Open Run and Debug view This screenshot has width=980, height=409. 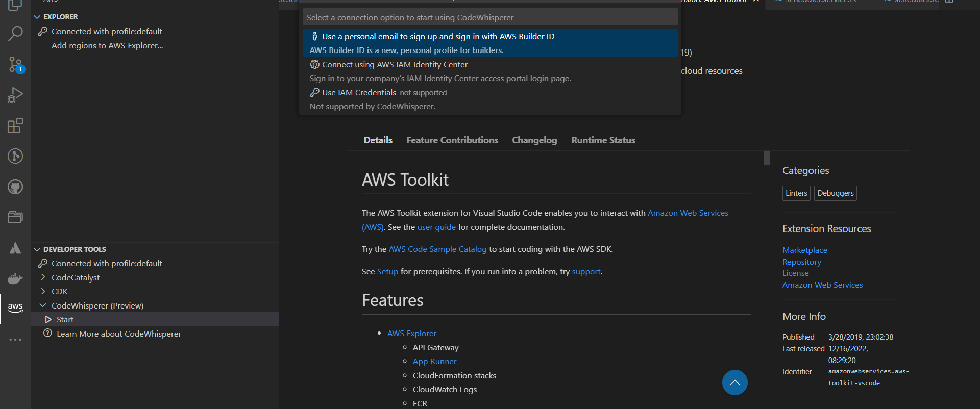(15, 95)
